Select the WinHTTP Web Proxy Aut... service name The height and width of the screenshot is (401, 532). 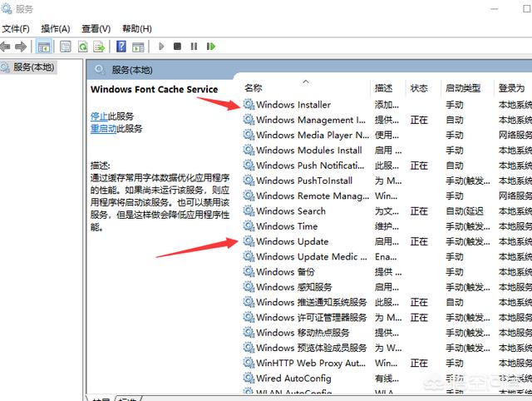(311, 364)
